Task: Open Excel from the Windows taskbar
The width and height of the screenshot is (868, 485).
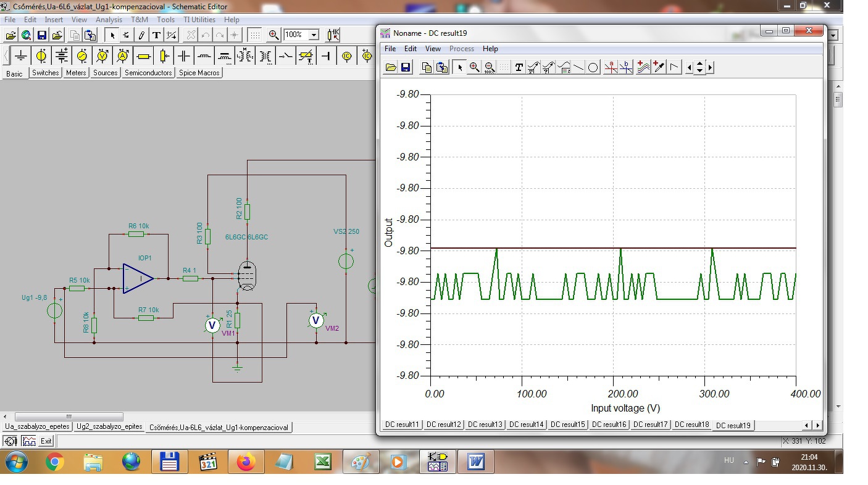Action: (x=322, y=462)
